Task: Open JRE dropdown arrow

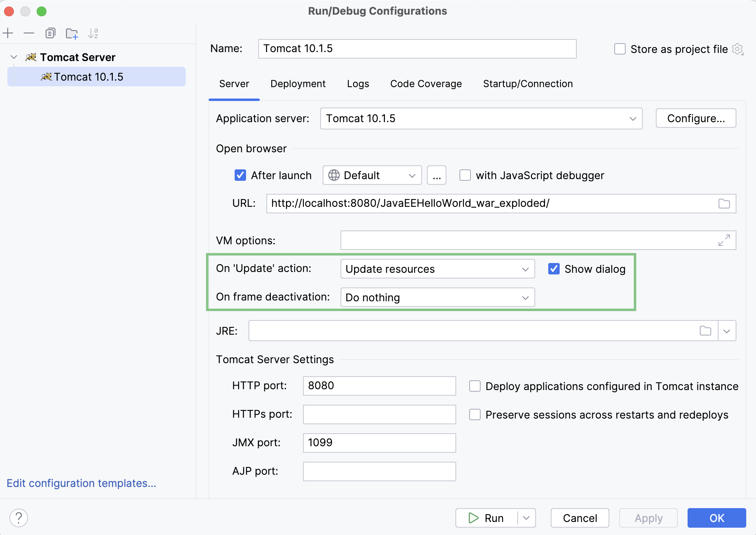Action: pyautogui.click(x=727, y=331)
